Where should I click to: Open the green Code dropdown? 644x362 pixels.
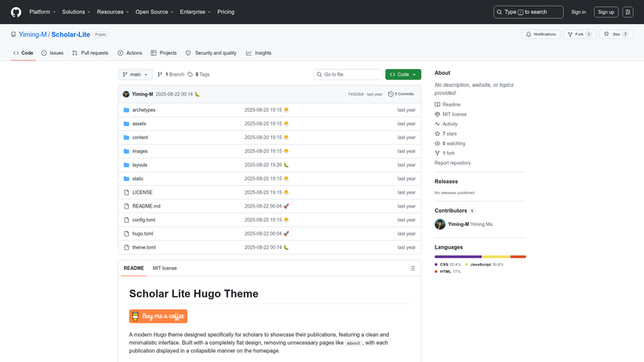coord(403,74)
